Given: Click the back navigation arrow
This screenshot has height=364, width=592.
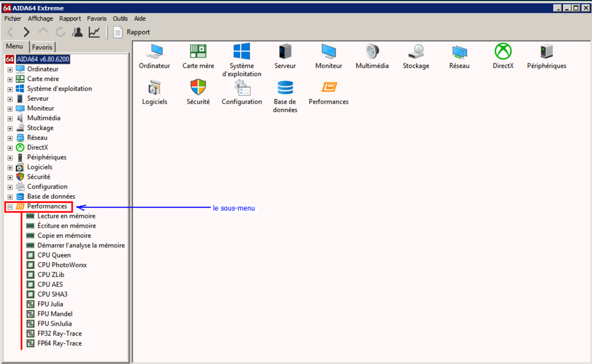Looking at the screenshot, I should pos(10,32).
